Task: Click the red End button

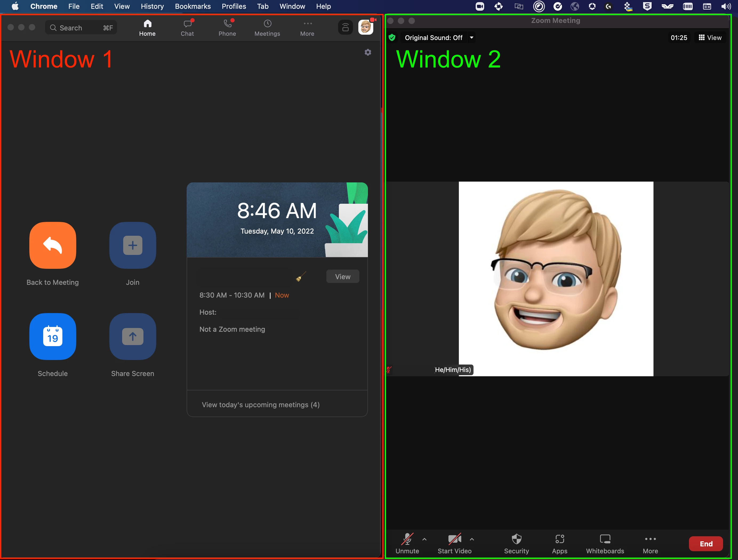Action: coord(706,544)
